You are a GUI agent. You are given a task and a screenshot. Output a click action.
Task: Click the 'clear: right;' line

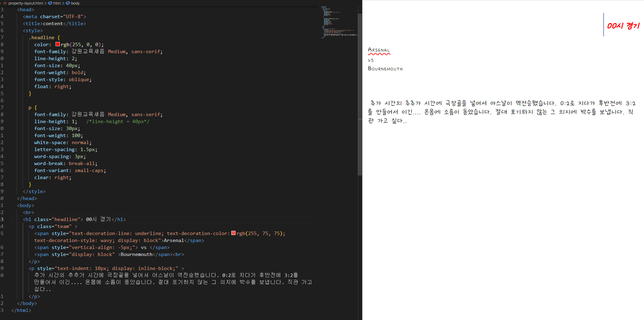coord(53,177)
